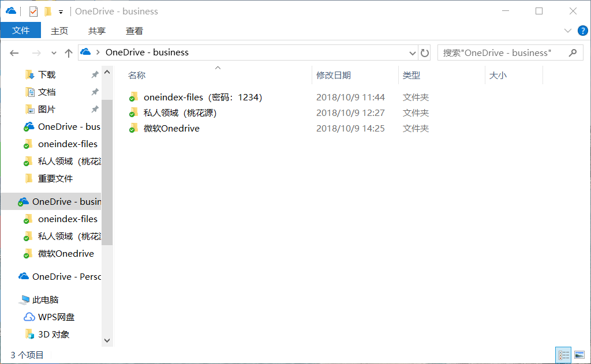Click the search magnifier icon
The width and height of the screenshot is (591, 364).
click(x=573, y=52)
